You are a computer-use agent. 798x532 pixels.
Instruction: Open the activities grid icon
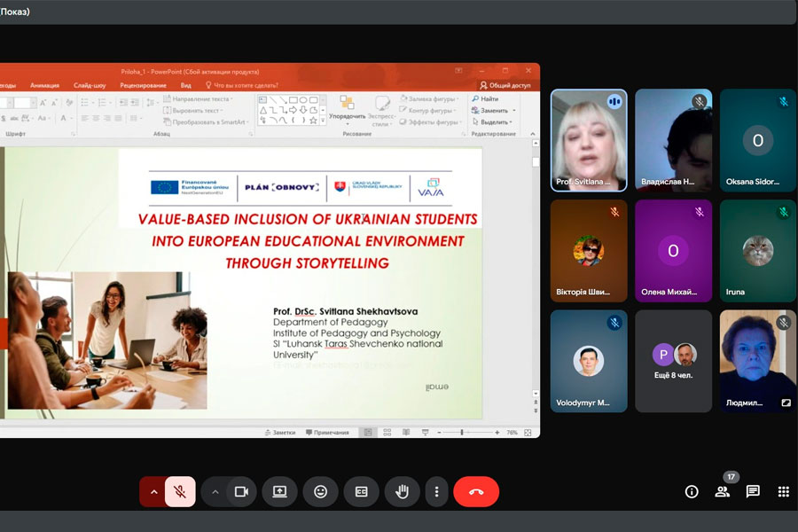coord(783,491)
